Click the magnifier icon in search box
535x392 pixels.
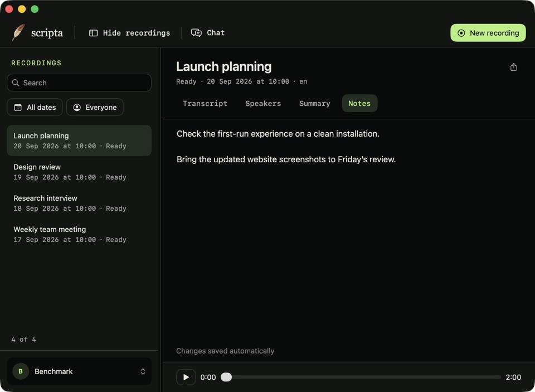(16, 83)
